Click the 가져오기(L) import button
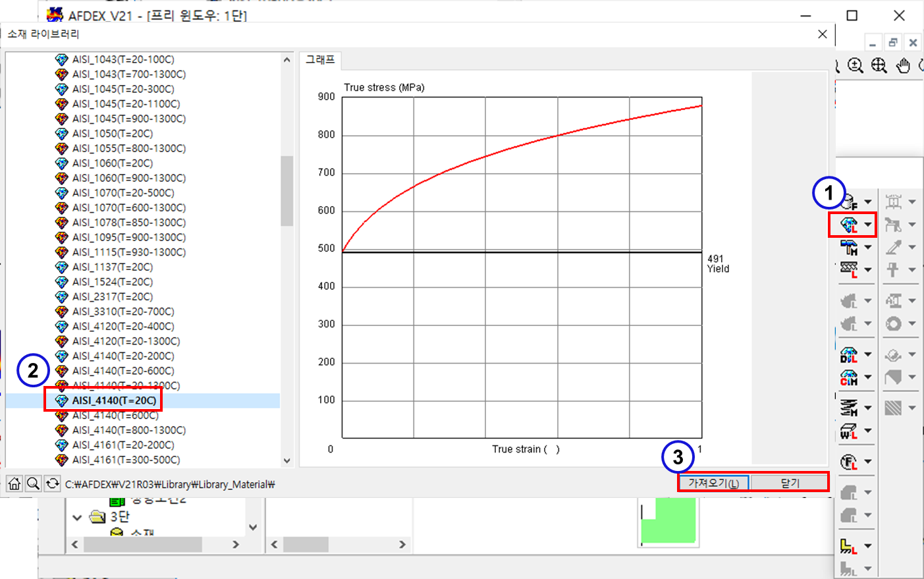This screenshot has width=924, height=579. (x=713, y=483)
